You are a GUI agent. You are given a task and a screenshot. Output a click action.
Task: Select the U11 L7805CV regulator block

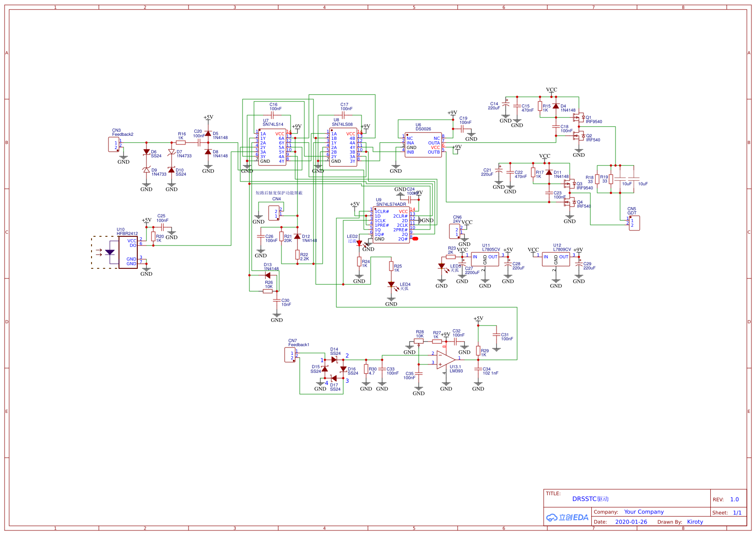(x=485, y=259)
